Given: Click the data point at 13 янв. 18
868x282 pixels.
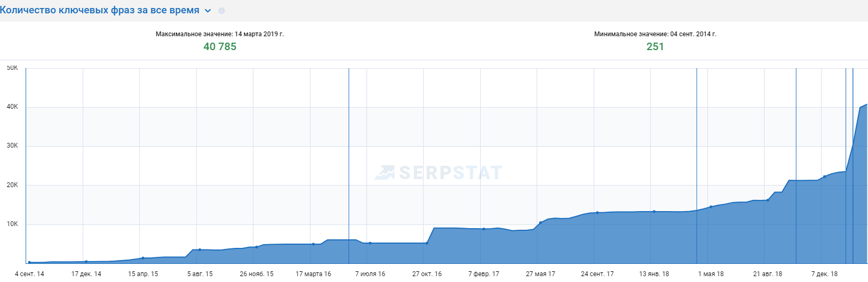Looking at the screenshot, I should coord(654,212).
